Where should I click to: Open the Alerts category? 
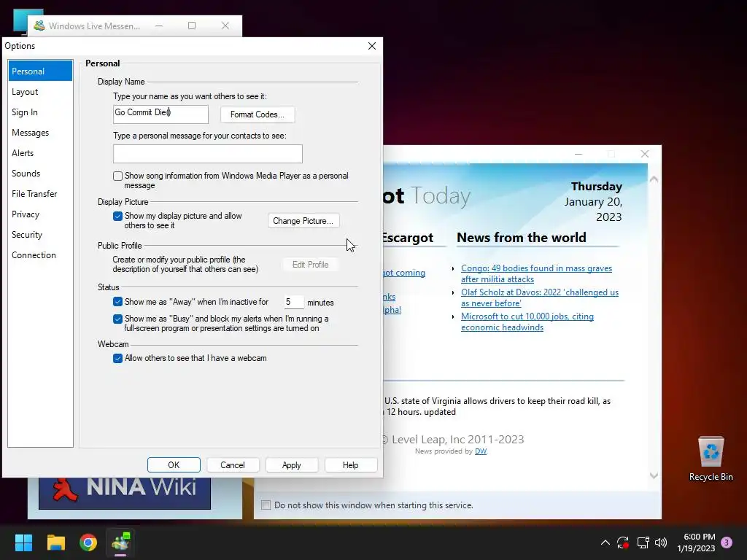click(x=41, y=153)
